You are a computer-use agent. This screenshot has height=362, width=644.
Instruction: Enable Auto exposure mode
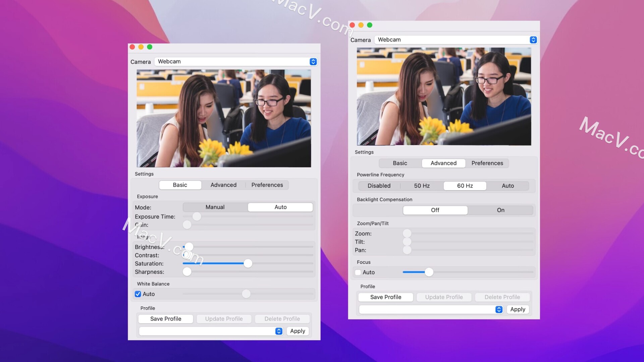tap(280, 207)
